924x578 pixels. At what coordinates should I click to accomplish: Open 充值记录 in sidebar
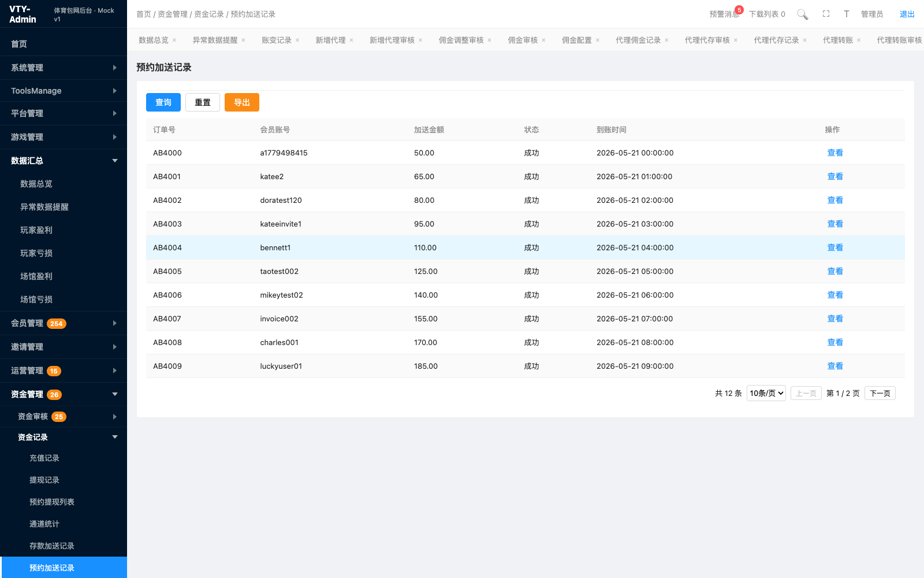pyautogui.click(x=64, y=458)
